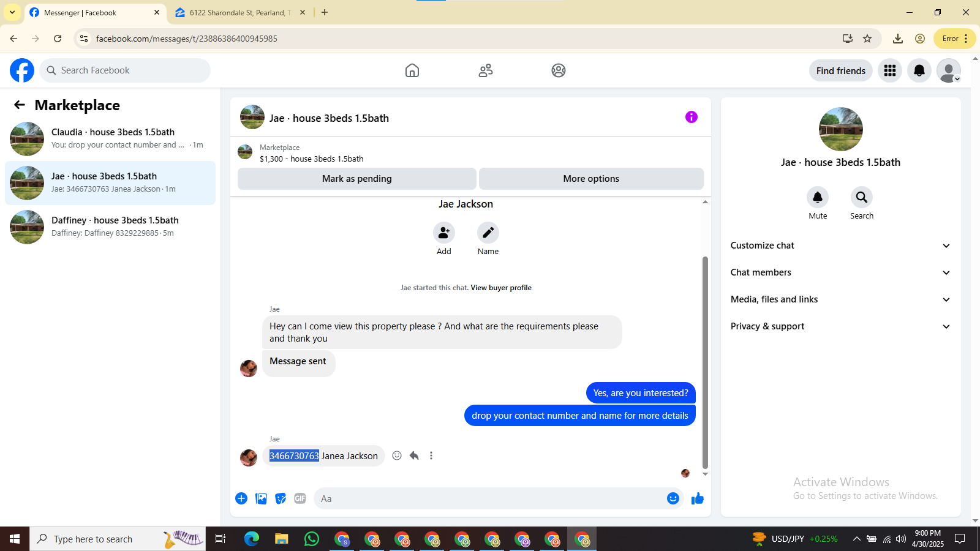
Task: Expand Media, files and links section
Action: 840,299
